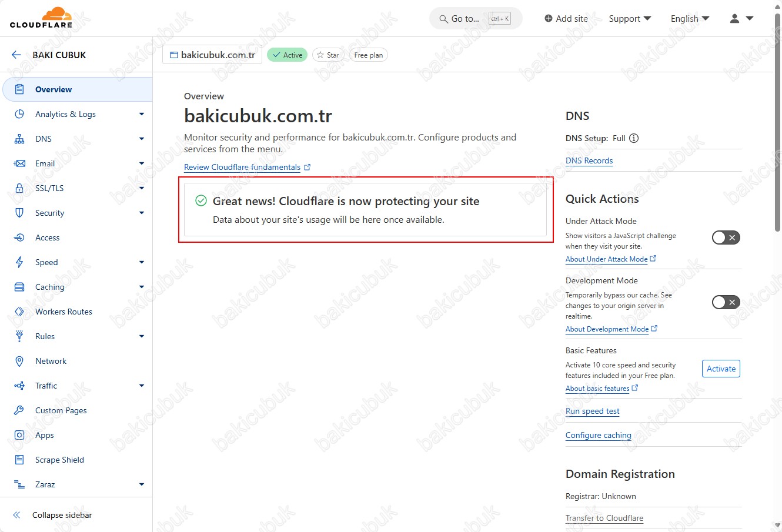Turn on Development Mode switch
Screen dimensions: 782x532
click(x=726, y=302)
